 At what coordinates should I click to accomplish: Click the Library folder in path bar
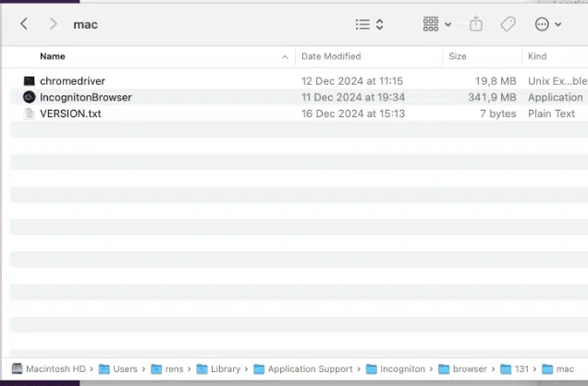[x=225, y=369]
